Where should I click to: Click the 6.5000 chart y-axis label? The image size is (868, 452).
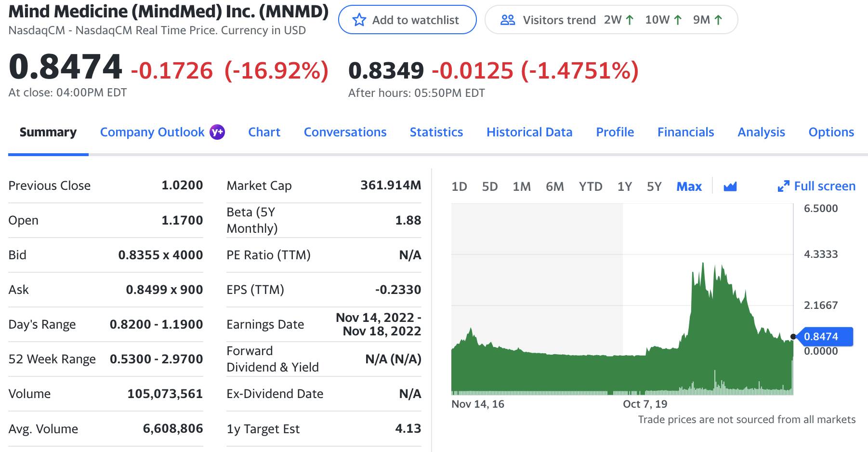tap(821, 208)
